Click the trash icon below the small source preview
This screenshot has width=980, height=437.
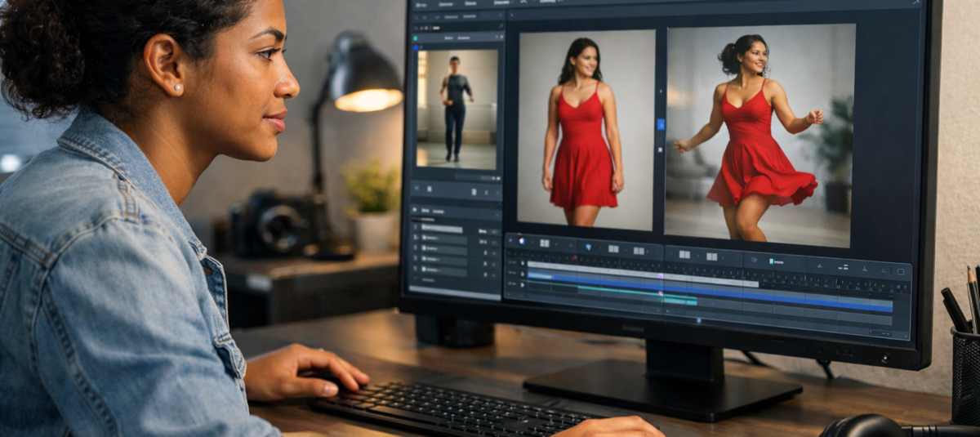pos(474,191)
